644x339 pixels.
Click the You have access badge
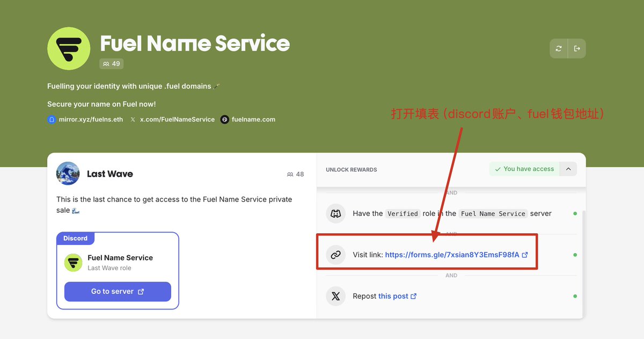(524, 169)
